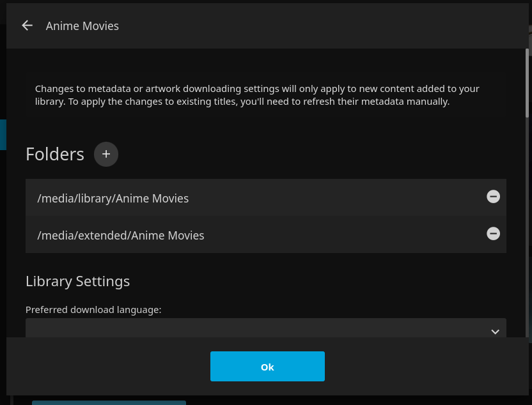The image size is (532, 405).
Task: Click empty header space right of title
Action: click(320, 26)
